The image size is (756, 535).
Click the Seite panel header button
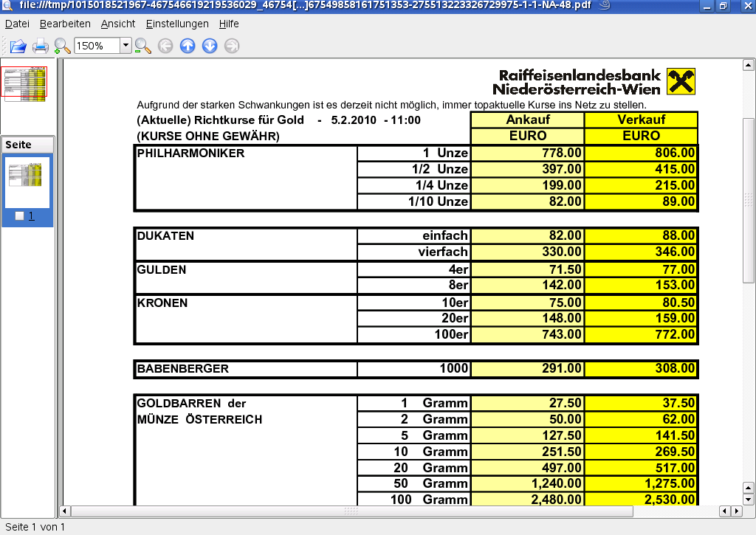click(x=28, y=145)
